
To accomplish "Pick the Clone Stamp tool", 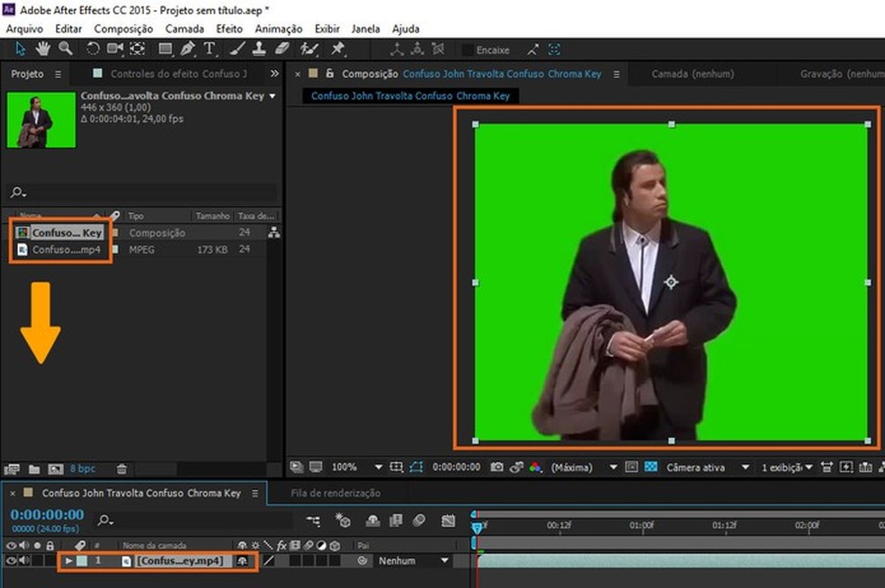I will [258, 49].
